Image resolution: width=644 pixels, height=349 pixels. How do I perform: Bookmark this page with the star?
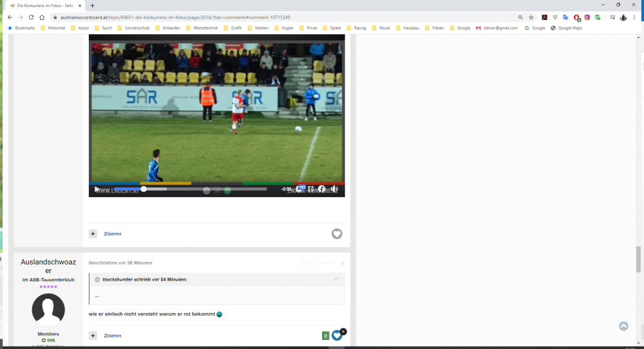point(531,17)
